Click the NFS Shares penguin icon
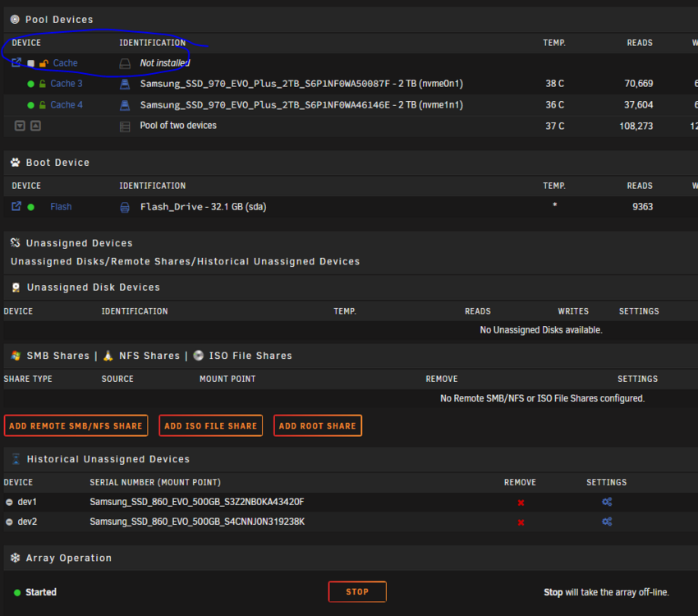698x616 pixels. point(108,355)
